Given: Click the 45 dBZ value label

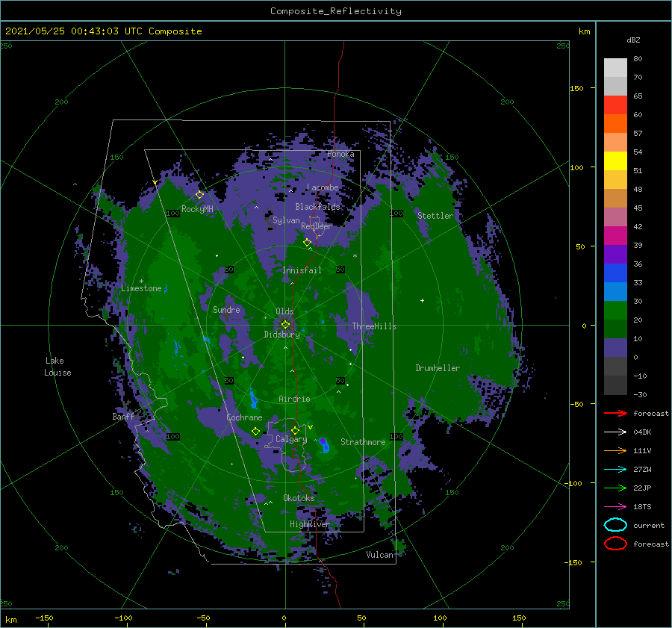Looking at the screenshot, I should pos(638,208).
